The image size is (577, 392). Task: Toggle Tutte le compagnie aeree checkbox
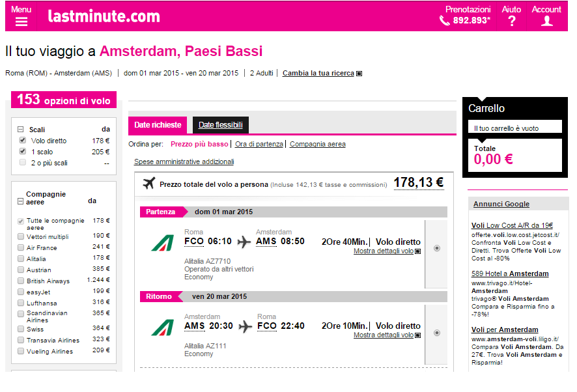tap(21, 221)
